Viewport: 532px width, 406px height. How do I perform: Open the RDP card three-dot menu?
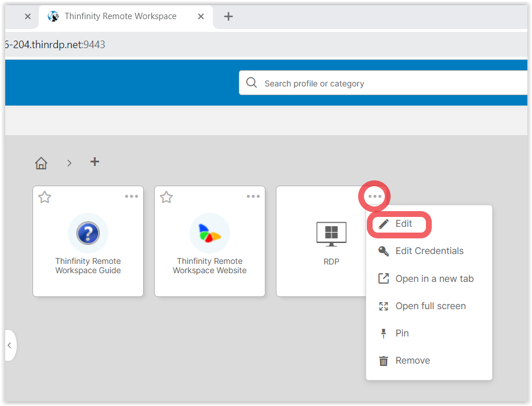374,196
